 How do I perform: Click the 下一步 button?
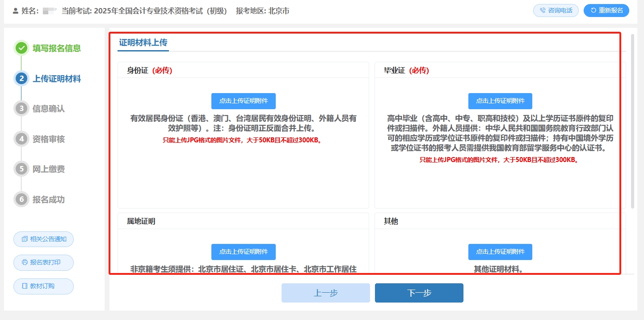[419, 293]
